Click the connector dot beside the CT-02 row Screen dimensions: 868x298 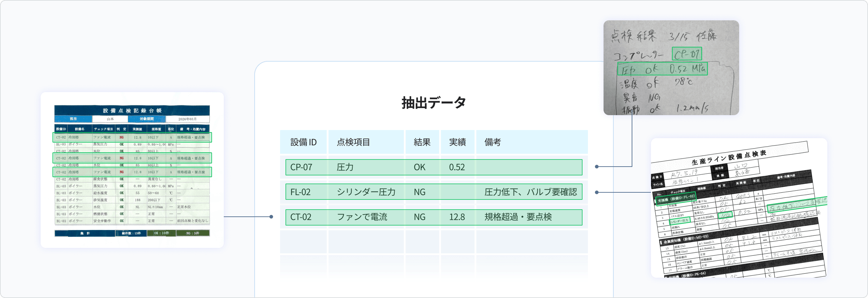coord(271,217)
